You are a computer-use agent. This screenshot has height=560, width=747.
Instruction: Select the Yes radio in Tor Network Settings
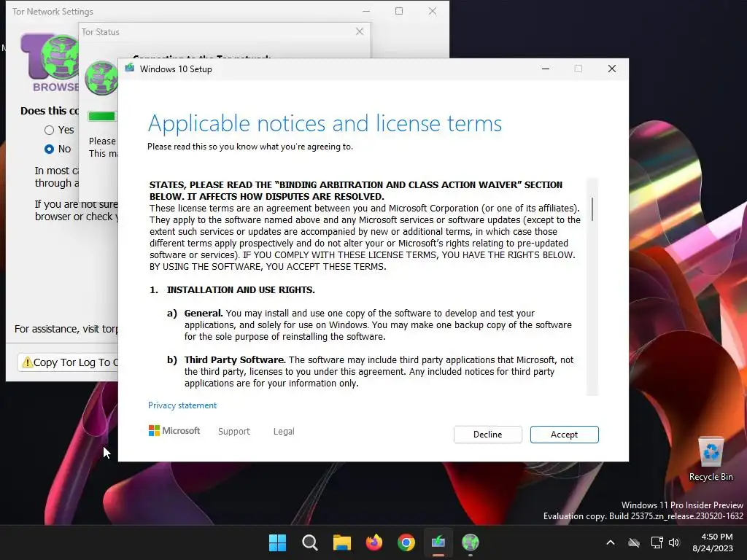(49, 130)
